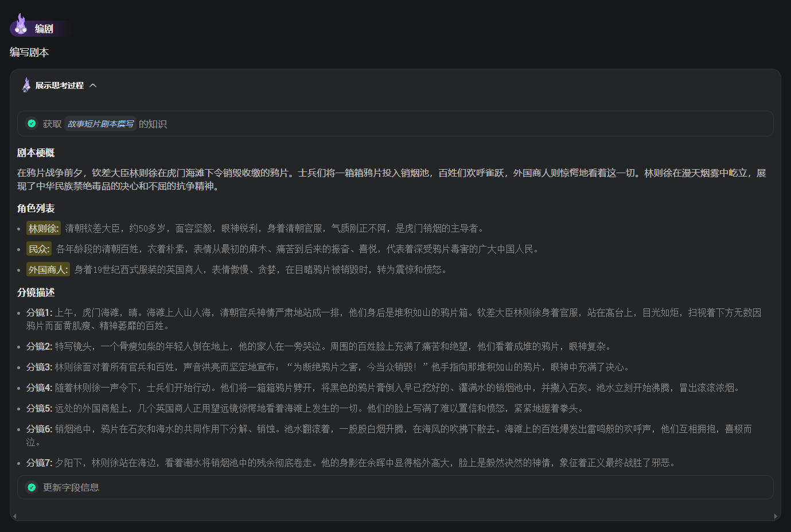Click the 角色列表 section heading
Screen dimensions: 791x532
tap(36, 208)
